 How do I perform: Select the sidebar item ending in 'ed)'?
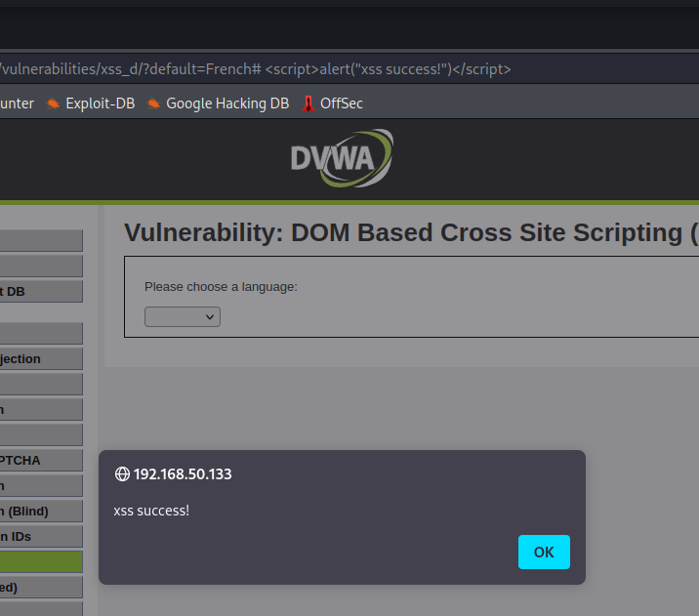point(41,587)
